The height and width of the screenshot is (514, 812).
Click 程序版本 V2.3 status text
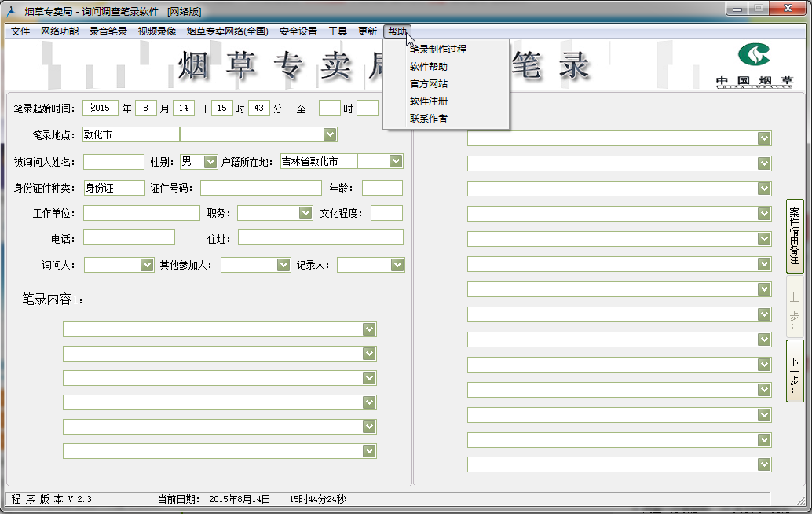(51, 499)
